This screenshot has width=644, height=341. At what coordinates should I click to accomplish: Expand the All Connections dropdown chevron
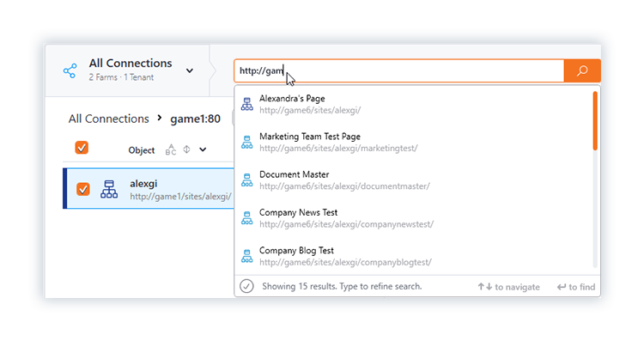click(x=190, y=70)
